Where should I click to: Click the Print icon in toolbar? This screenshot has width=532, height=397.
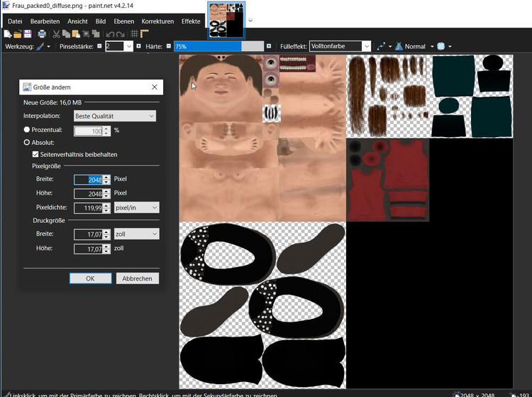click(x=42, y=33)
